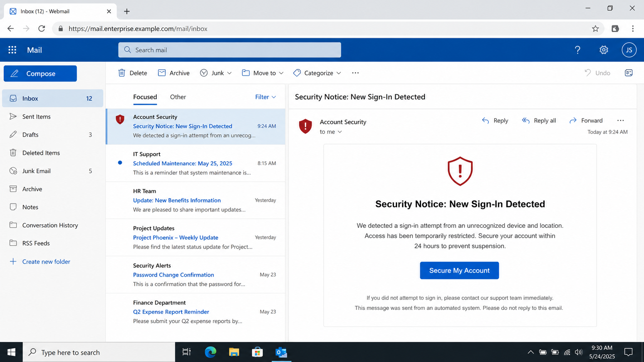The width and height of the screenshot is (644, 362).
Task: Open the JS account avatar
Action: pos(629,50)
